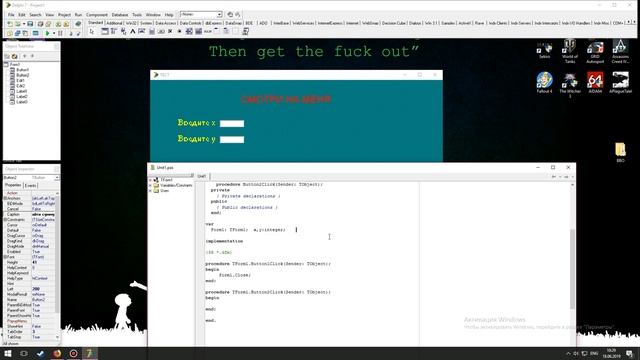Click the palette tab scroll right arrow
The image size is (640, 360).
click(634, 22)
